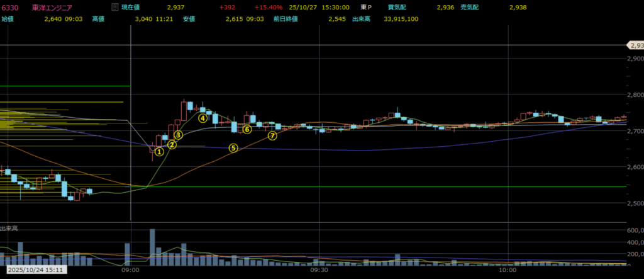This screenshot has height=279, width=644.
Task: Click the stock code 6330
Action: tap(9, 8)
